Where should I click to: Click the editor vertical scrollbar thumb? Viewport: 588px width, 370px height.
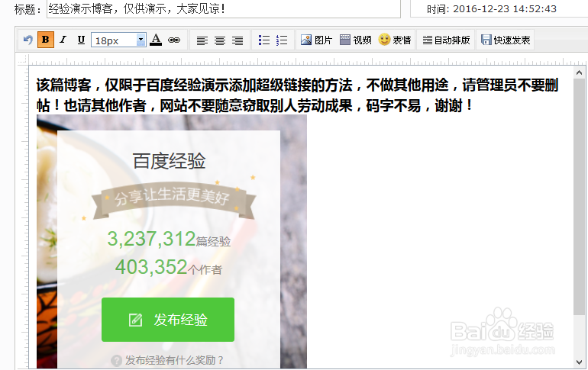coord(579,197)
